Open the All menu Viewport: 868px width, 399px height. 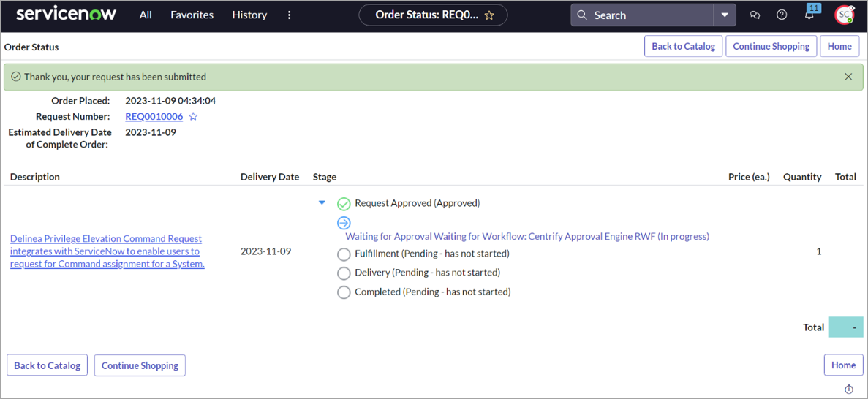coord(146,15)
